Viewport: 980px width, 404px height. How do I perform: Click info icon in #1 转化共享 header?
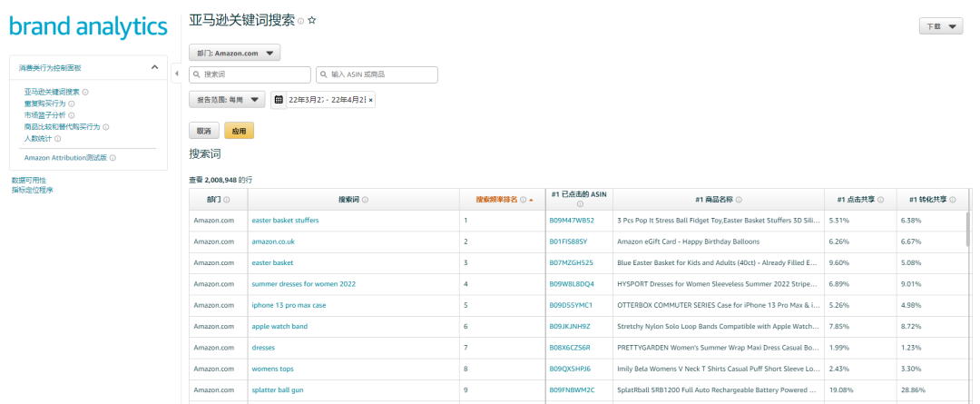pos(953,200)
